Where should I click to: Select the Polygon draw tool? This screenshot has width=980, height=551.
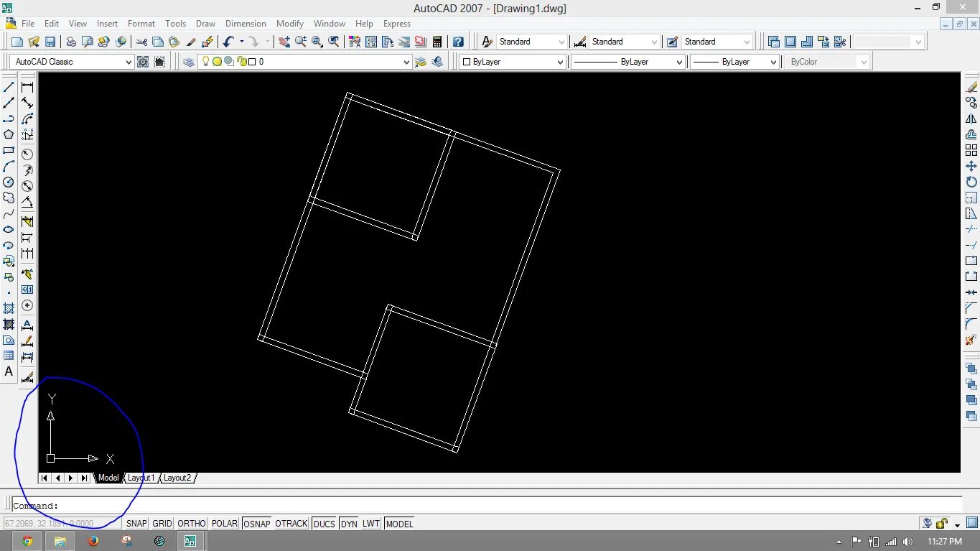tap(9, 134)
